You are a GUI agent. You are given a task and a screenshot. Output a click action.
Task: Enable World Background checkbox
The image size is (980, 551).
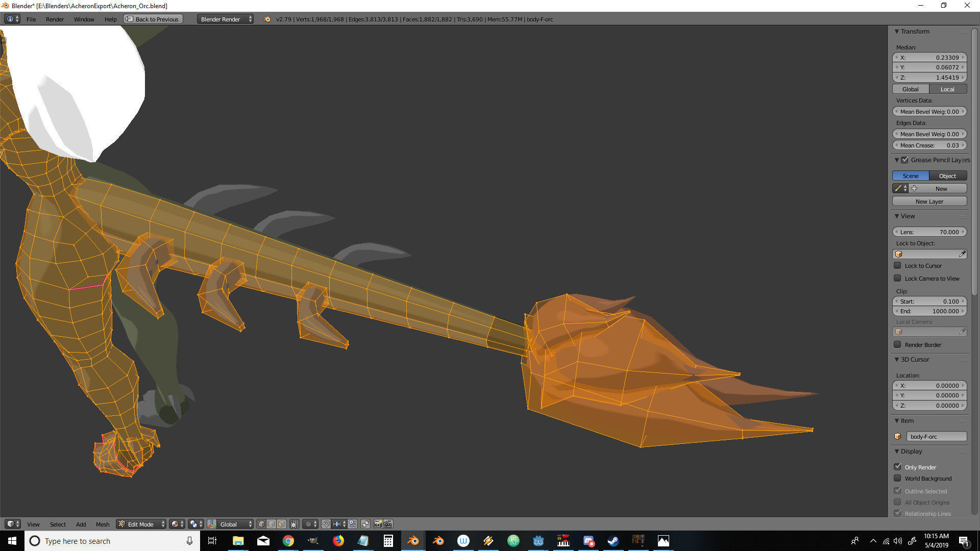pos(897,478)
